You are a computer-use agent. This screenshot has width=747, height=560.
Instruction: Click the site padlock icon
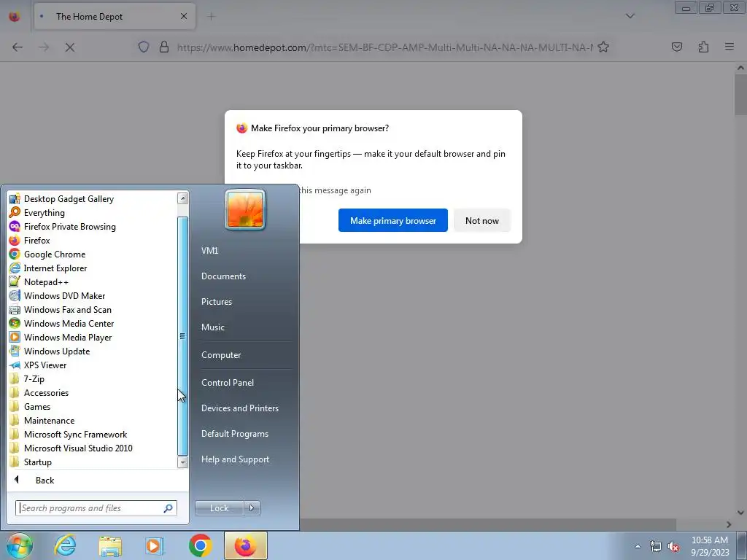pos(164,47)
